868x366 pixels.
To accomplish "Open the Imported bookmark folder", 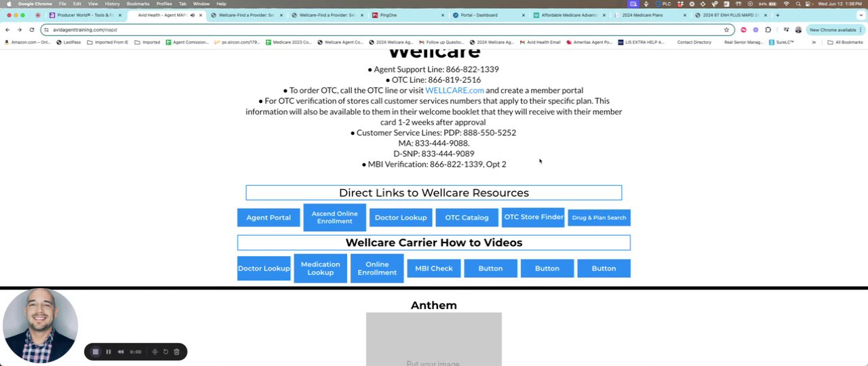I will (147, 42).
